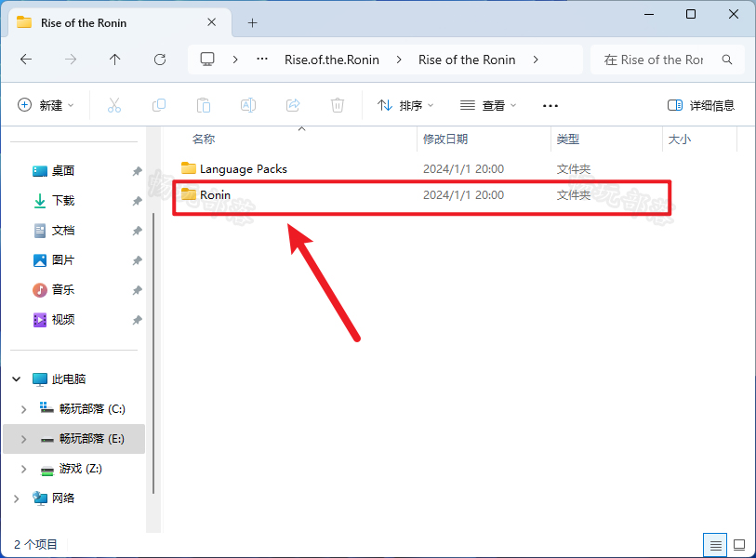Viewport: 756px width, 558px height.
Task: Select 畅玩部落 (C:) drive
Action: pos(92,409)
